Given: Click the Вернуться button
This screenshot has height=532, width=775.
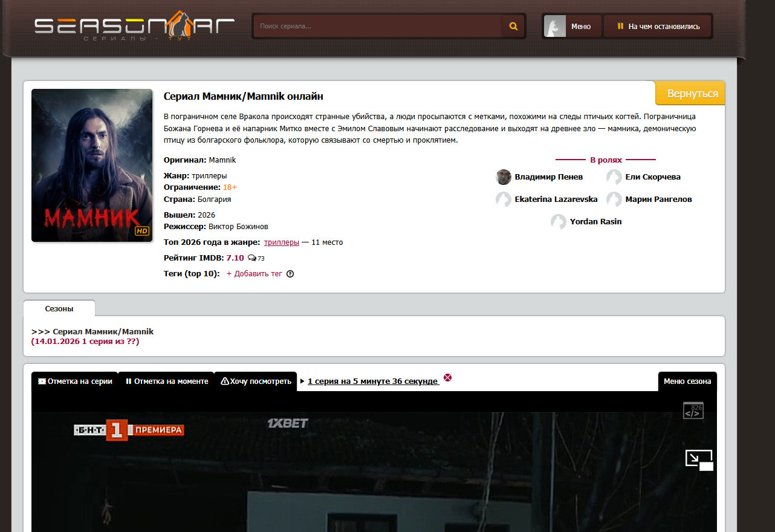Looking at the screenshot, I should [690, 94].
